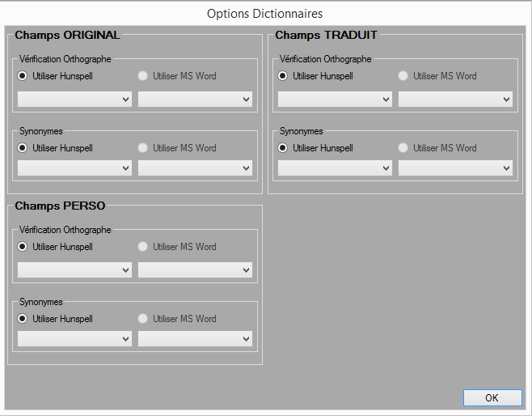Select Utiliser Hunspell for ORIGINAL Synonymes
The image size is (532, 416).
point(23,148)
